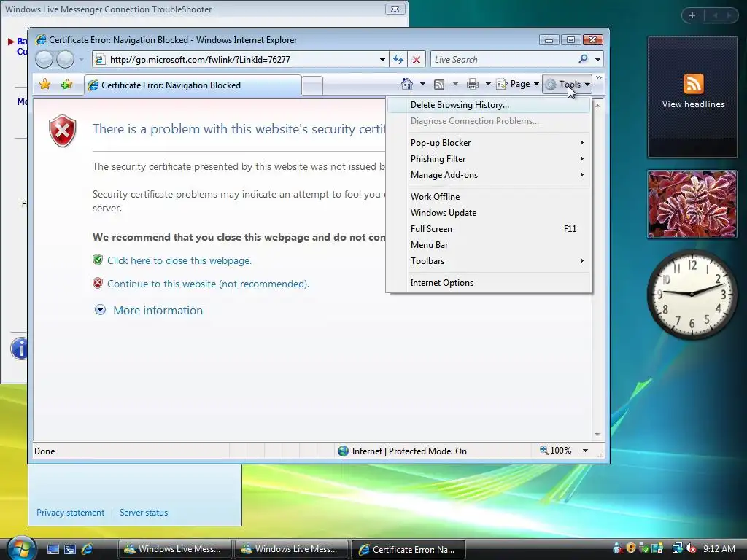
Task: Select the Certificate Error tab
Action: 193,85
